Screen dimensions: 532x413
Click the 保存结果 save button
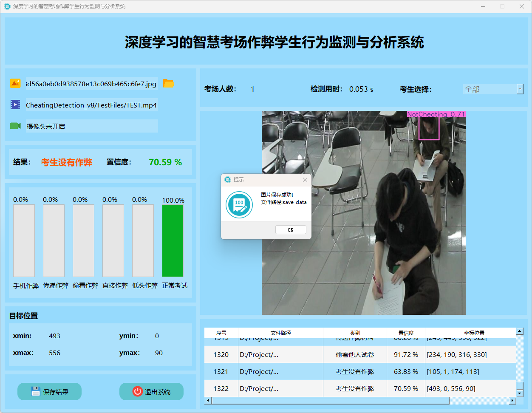[x=50, y=391]
